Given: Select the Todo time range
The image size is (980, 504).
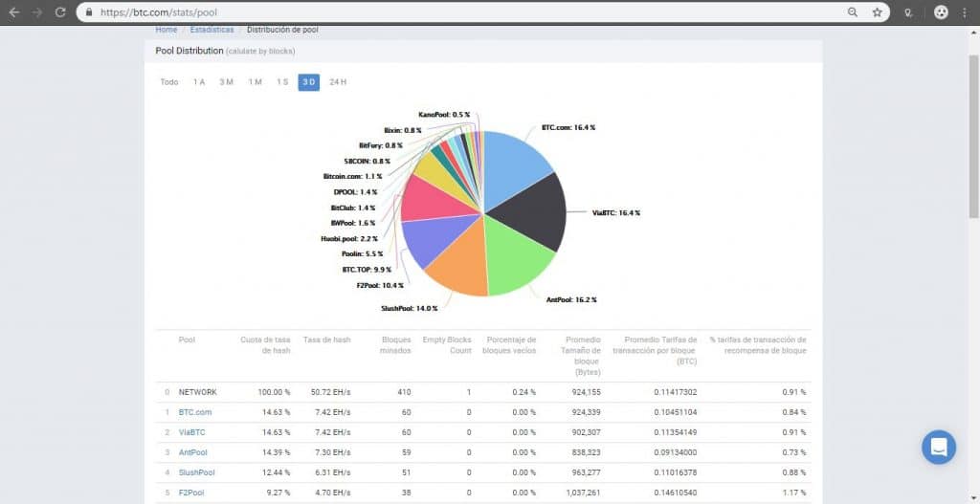Looking at the screenshot, I should [x=169, y=82].
